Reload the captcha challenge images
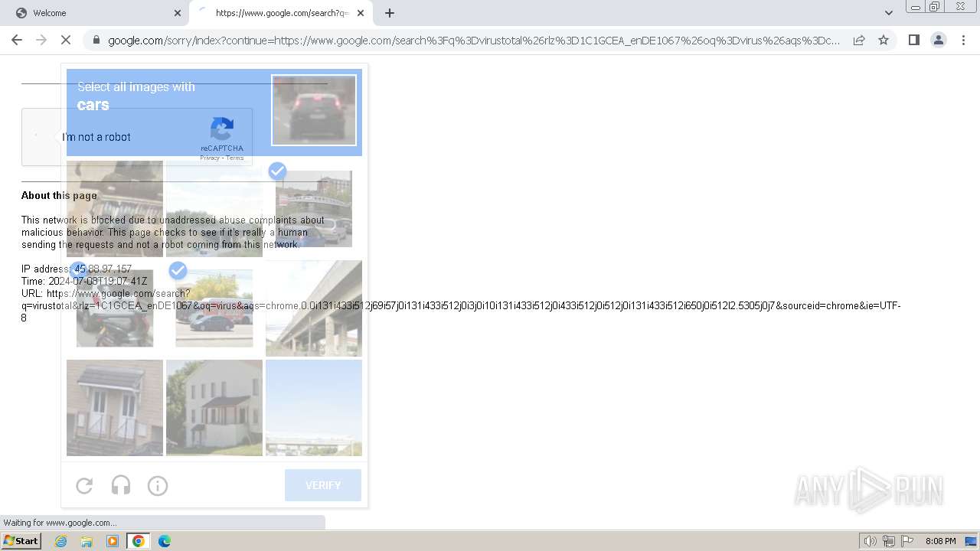Screen dimensions: 980x551 pos(84,485)
